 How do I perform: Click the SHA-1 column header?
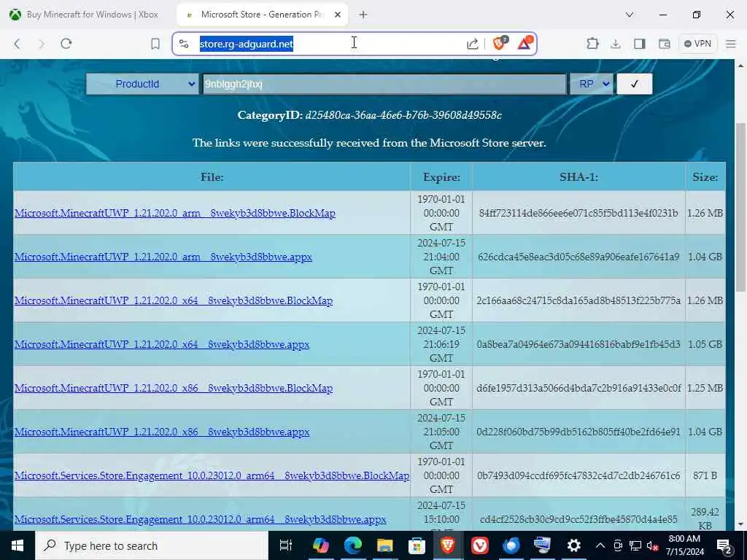578,177
